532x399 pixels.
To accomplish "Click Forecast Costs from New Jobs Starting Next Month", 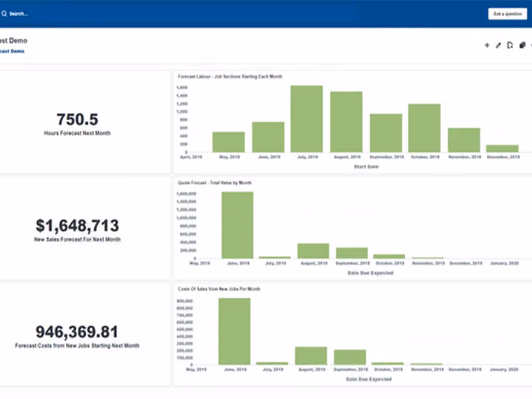I will [77, 346].
